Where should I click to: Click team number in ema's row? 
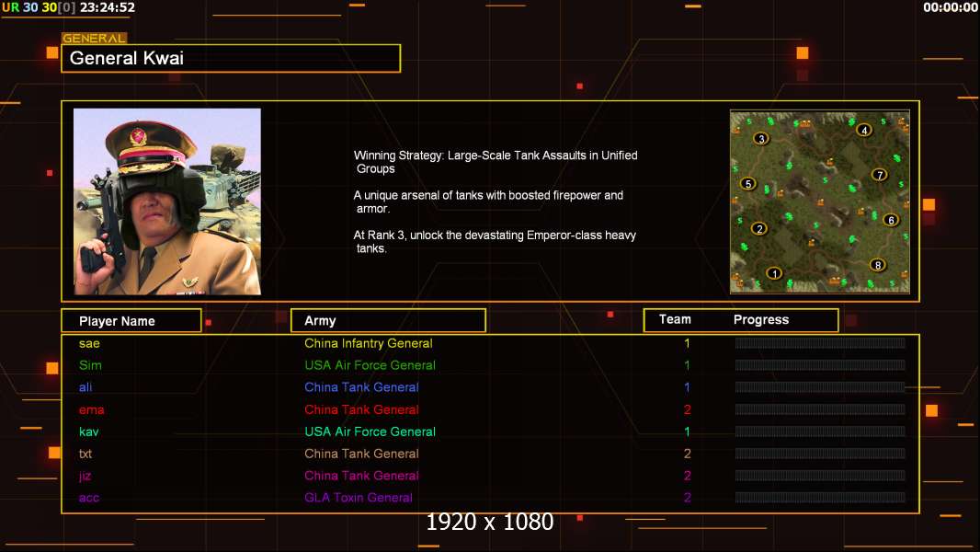pos(687,409)
